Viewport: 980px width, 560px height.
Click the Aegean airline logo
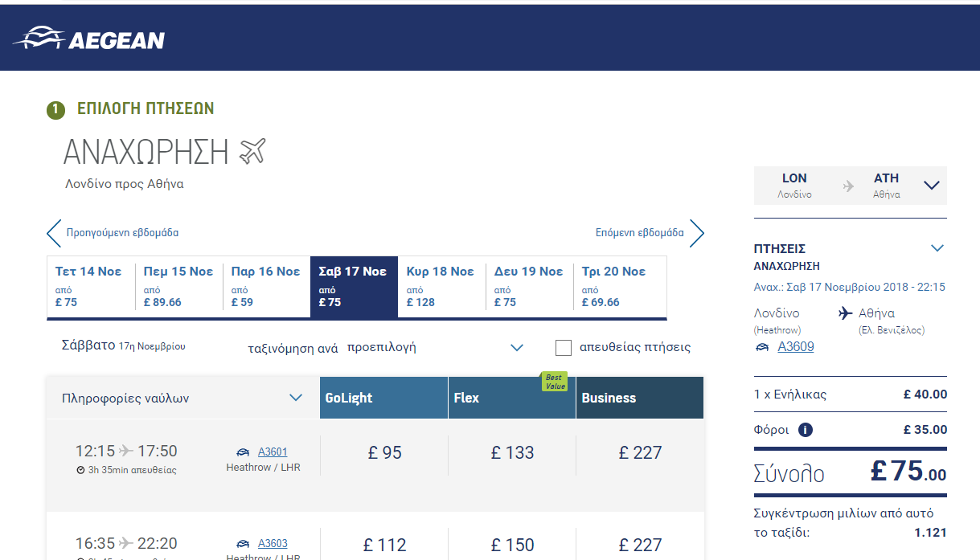[x=89, y=39]
